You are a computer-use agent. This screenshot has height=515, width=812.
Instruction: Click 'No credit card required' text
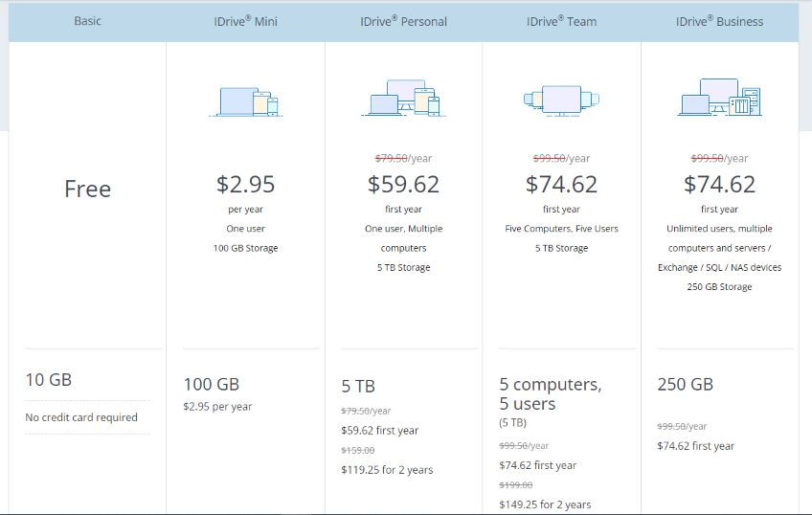(81, 417)
